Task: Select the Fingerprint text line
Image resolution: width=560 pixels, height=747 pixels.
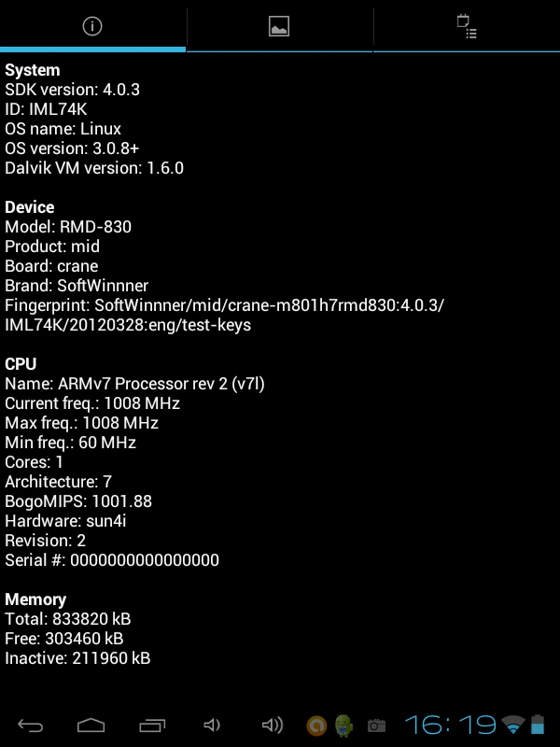Action: click(x=224, y=315)
